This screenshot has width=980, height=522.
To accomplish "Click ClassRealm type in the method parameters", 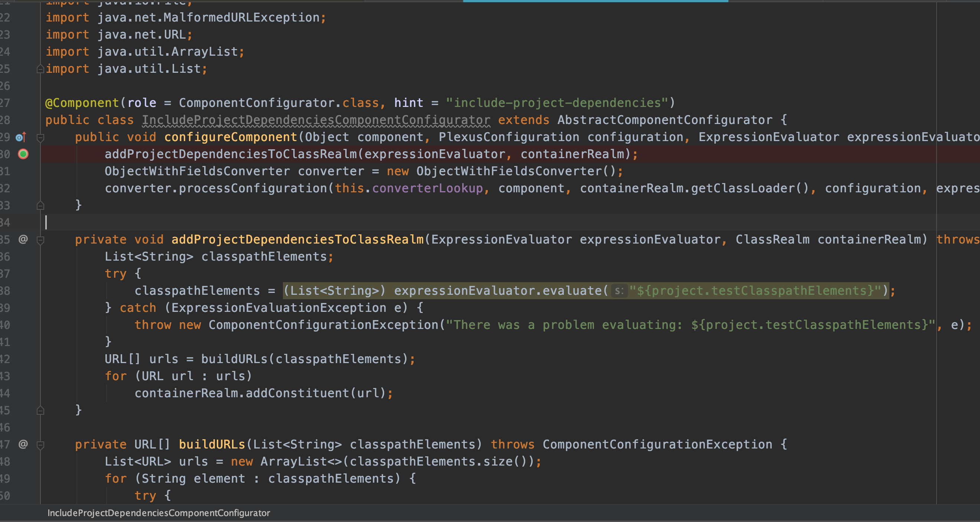I will tap(772, 240).
